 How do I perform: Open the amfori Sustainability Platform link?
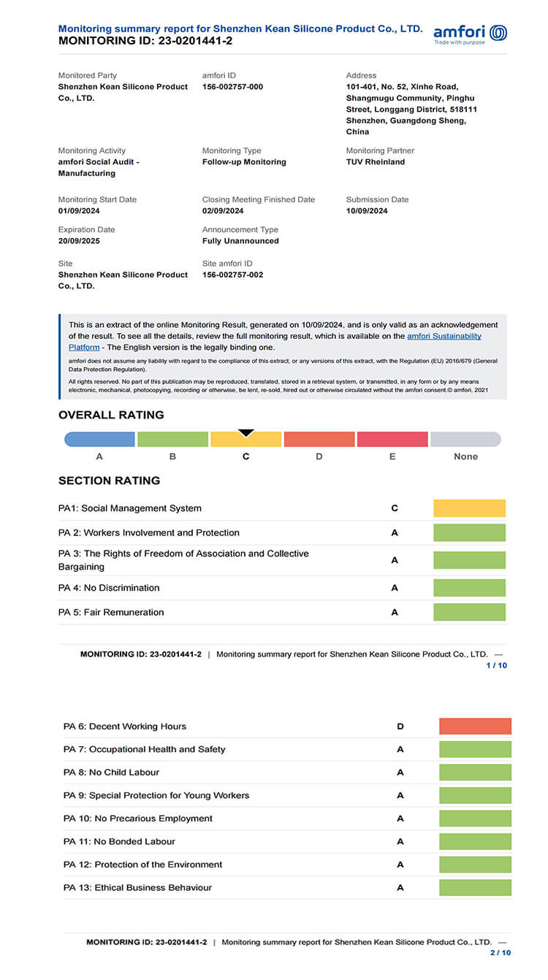coord(274,342)
